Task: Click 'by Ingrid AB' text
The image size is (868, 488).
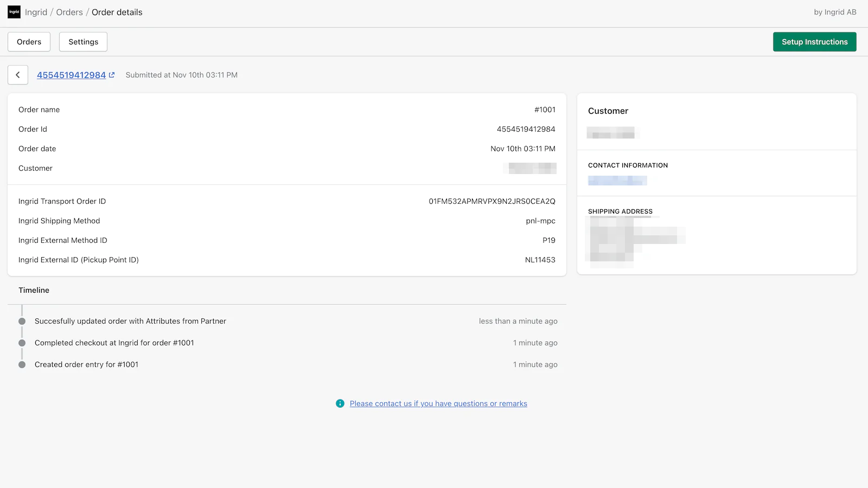Action: (x=835, y=12)
